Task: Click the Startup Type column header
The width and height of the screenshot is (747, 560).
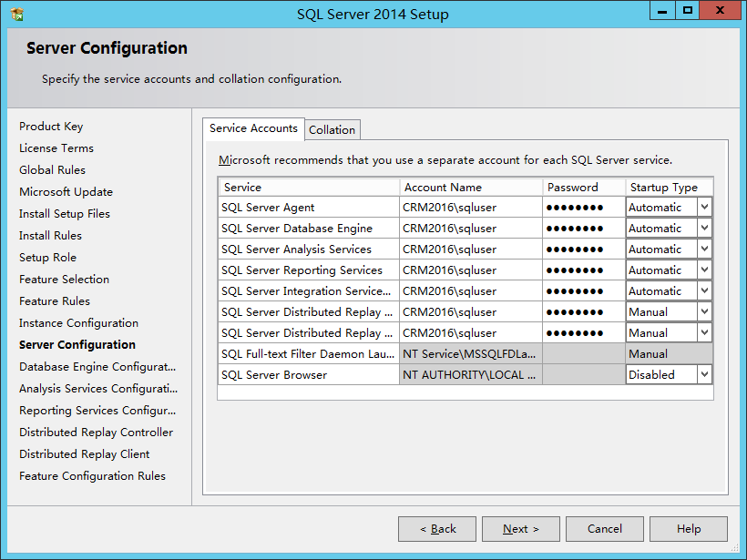Action: point(670,188)
